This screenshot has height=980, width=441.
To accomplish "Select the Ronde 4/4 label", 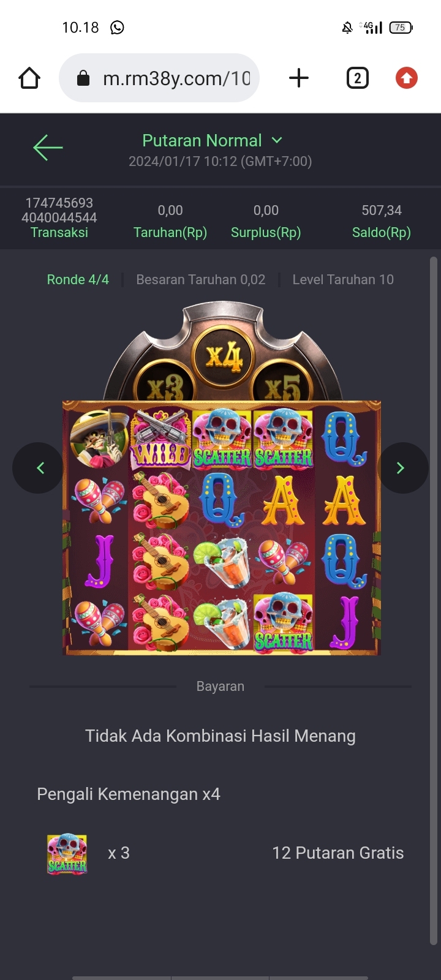I will click(x=78, y=280).
